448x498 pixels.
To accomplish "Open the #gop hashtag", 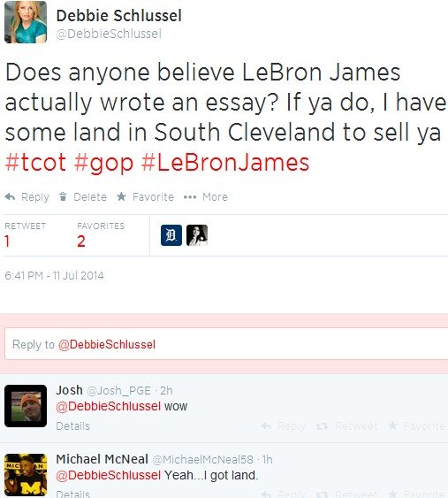I will pyautogui.click(x=103, y=163).
